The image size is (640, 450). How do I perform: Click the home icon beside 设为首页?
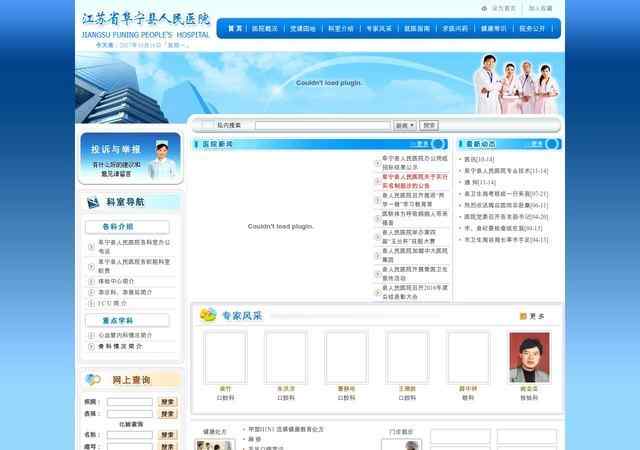point(484,8)
